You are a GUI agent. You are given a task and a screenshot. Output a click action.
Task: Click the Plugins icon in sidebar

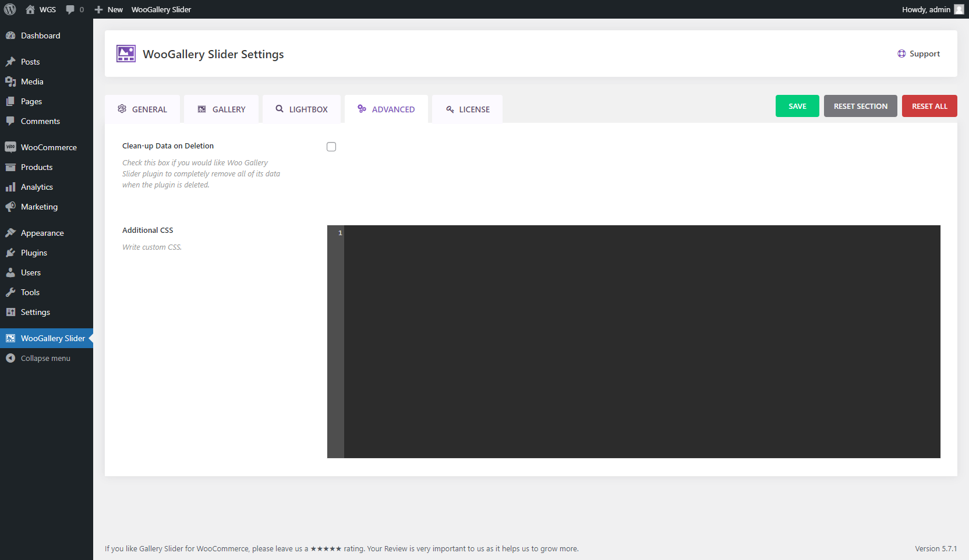tap(10, 253)
